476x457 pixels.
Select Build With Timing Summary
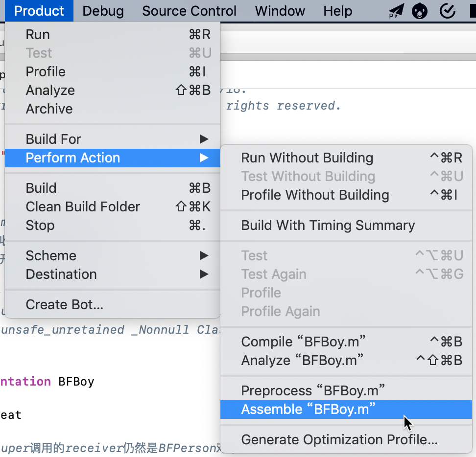click(x=346, y=225)
